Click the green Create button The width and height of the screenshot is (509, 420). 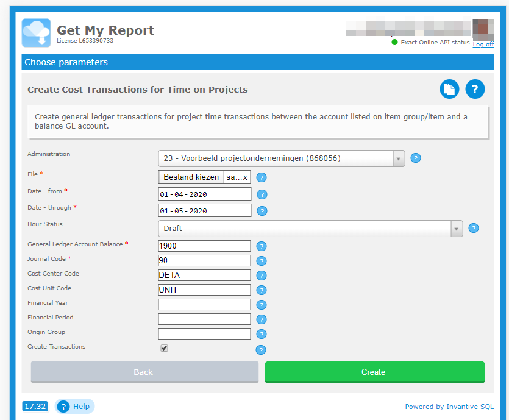[x=375, y=372]
